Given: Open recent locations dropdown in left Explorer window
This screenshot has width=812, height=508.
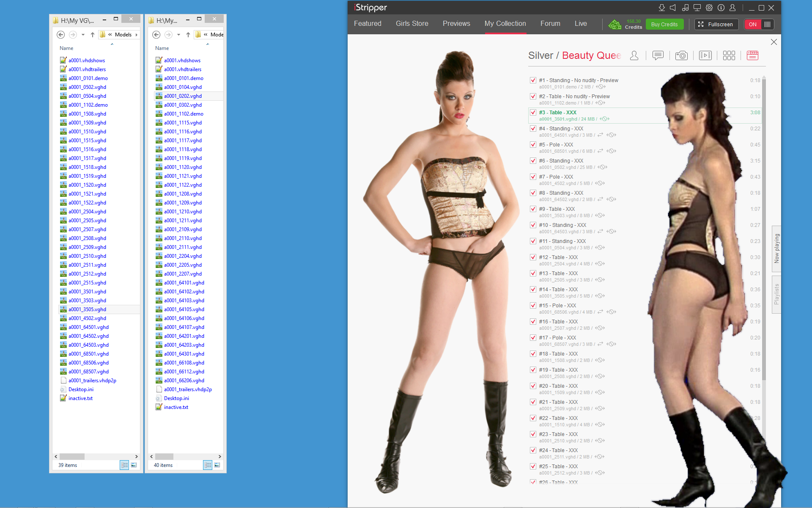Looking at the screenshot, I should [83, 35].
